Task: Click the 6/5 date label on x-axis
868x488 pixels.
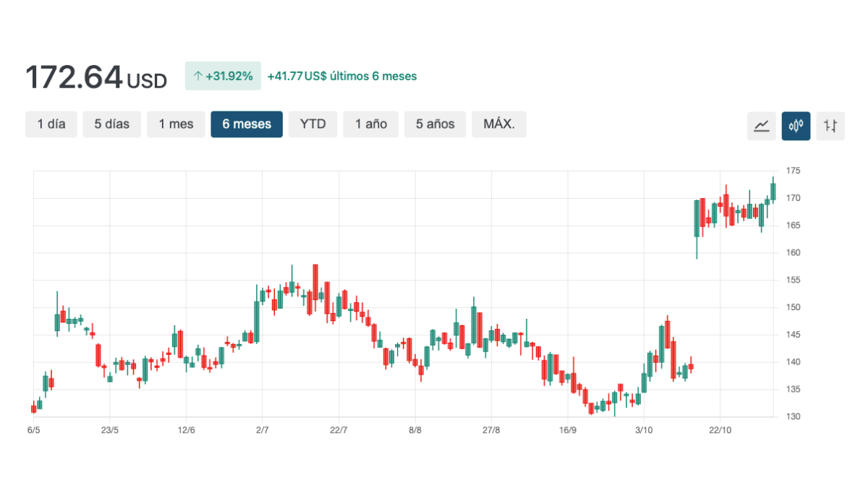Action: [x=33, y=430]
